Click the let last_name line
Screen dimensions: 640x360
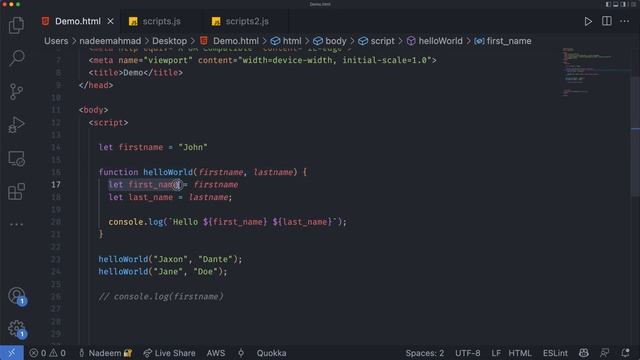170,197
